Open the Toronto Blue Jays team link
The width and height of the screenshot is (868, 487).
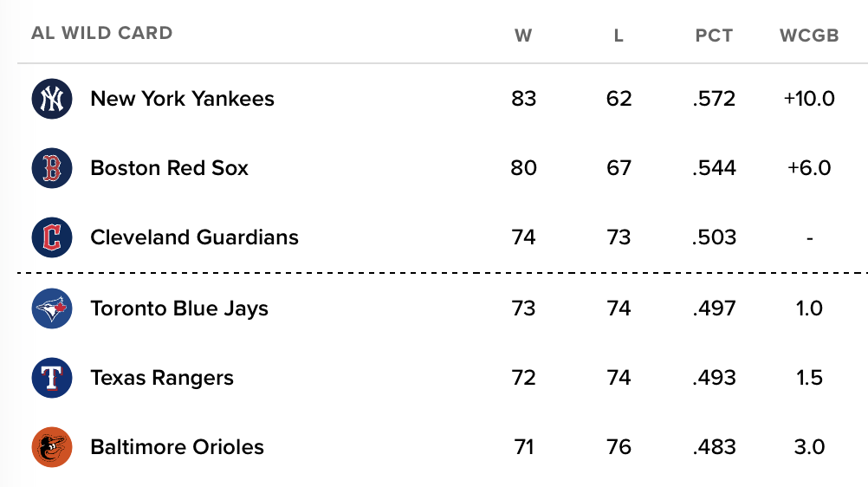(179, 308)
